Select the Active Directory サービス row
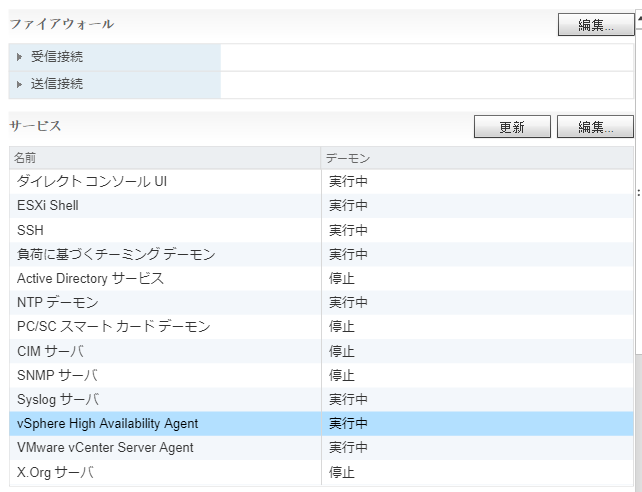This screenshot has height=492, width=642. click(x=321, y=278)
